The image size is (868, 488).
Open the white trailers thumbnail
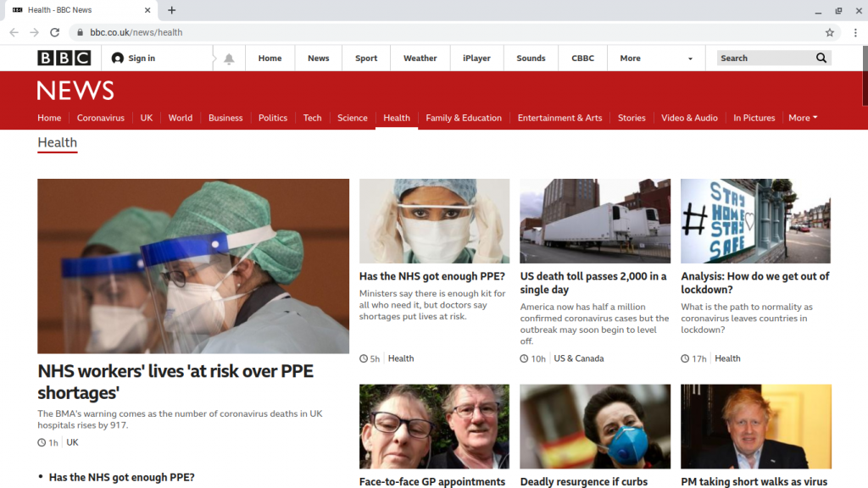click(595, 221)
